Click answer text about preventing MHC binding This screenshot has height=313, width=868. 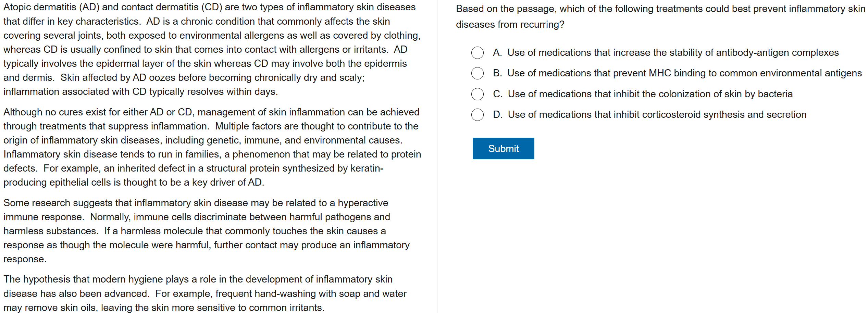[684, 73]
